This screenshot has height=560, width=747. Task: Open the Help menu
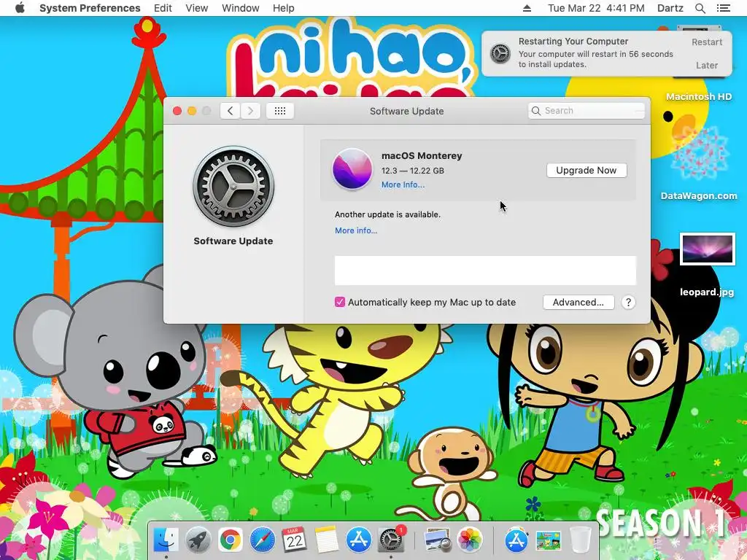(284, 8)
